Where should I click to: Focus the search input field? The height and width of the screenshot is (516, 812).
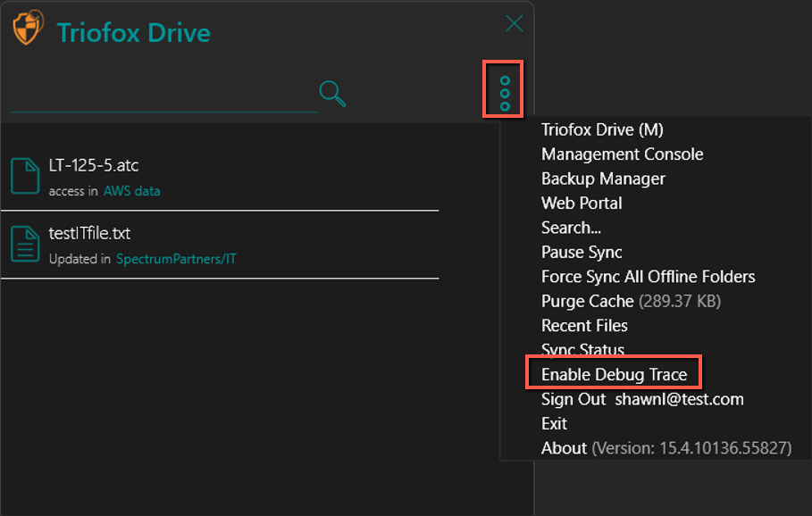[164, 96]
